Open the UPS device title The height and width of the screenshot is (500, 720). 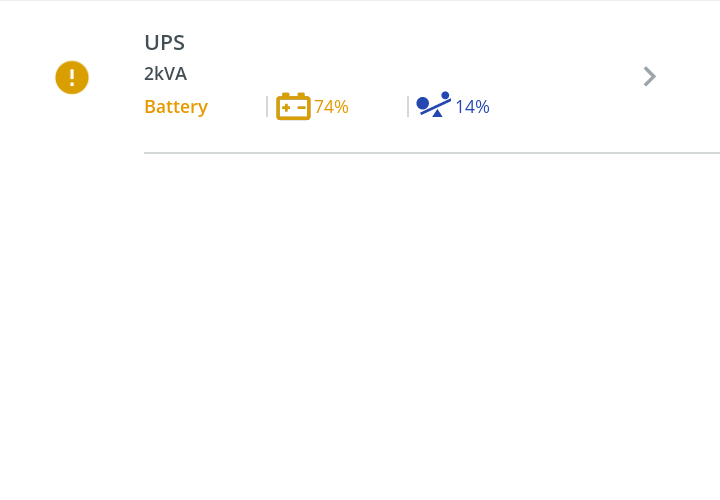tap(164, 43)
